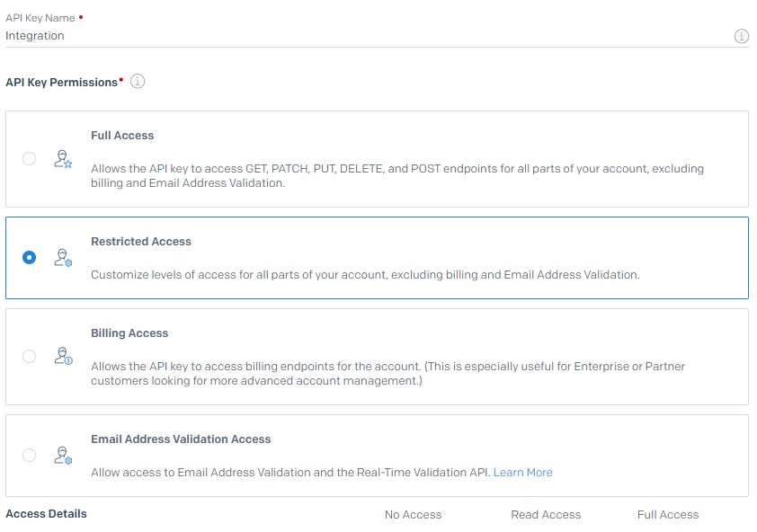Click the Read Access column header
This screenshot has height=532, width=757.
pos(546,515)
